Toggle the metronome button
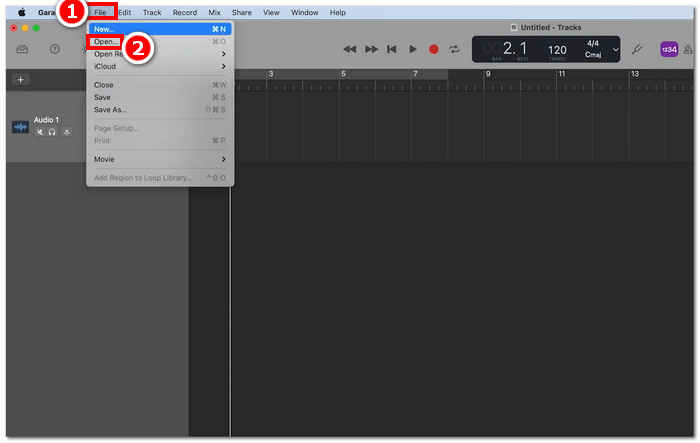Screen dimensions: 700x443 [x=689, y=50]
